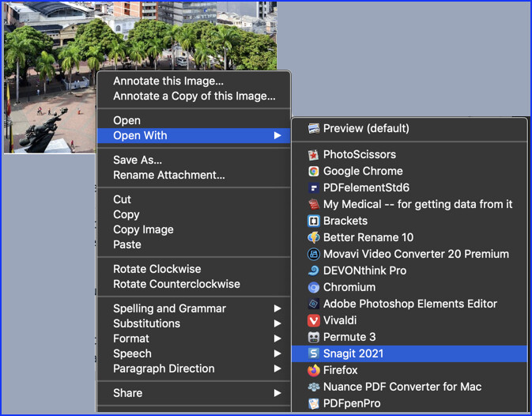Open with Nuance PDF Converter for Mac
Viewport: 532px width, 416px height.
pyautogui.click(x=409, y=387)
